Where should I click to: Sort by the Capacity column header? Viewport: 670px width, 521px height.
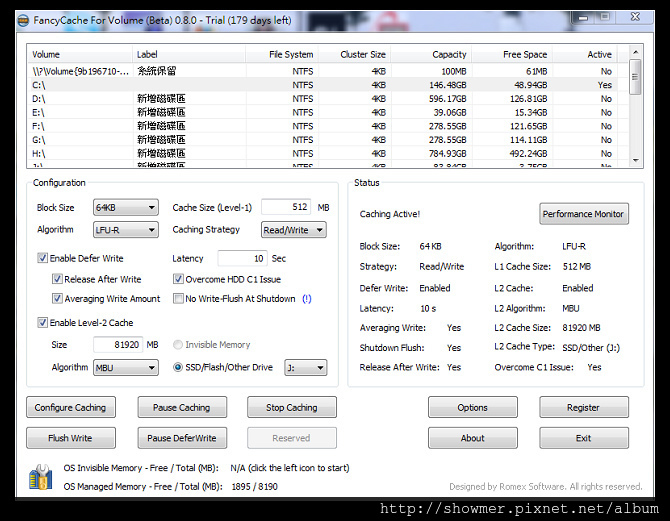pyautogui.click(x=431, y=54)
